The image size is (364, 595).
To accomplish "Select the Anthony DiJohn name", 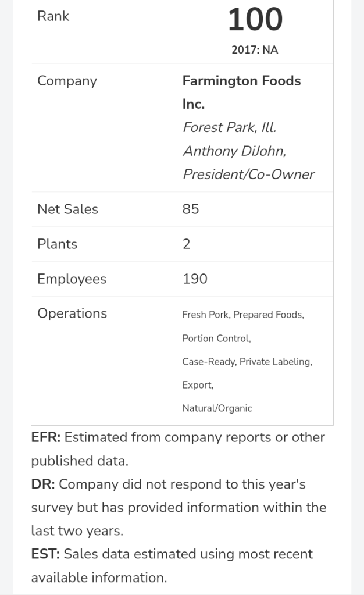I will (x=234, y=151).
